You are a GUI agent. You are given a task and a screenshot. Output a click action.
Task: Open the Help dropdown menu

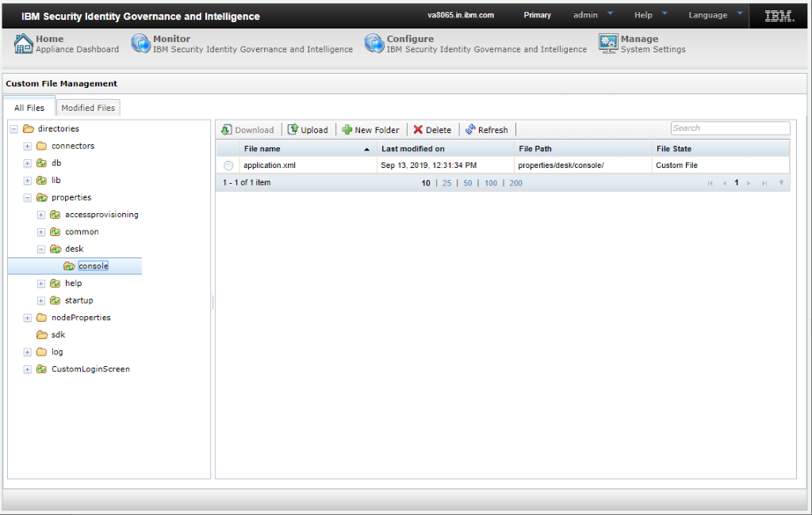coord(650,15)
